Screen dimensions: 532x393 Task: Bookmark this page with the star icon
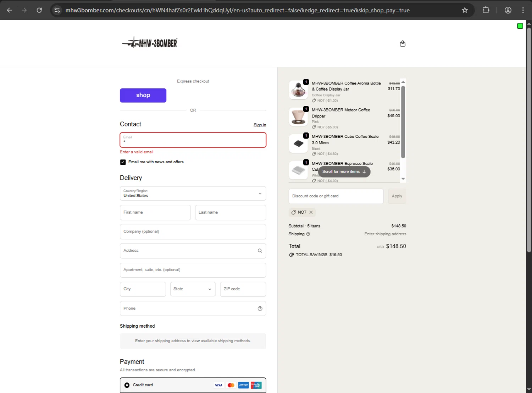click(x=465, y=10)
